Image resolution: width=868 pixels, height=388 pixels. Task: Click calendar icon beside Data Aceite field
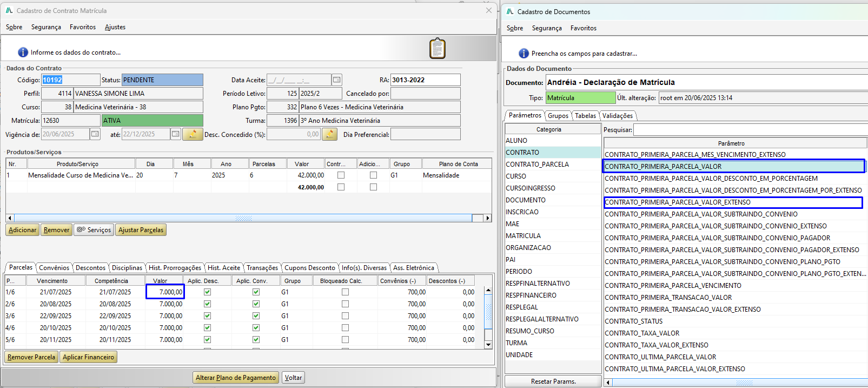pos(337,80)
